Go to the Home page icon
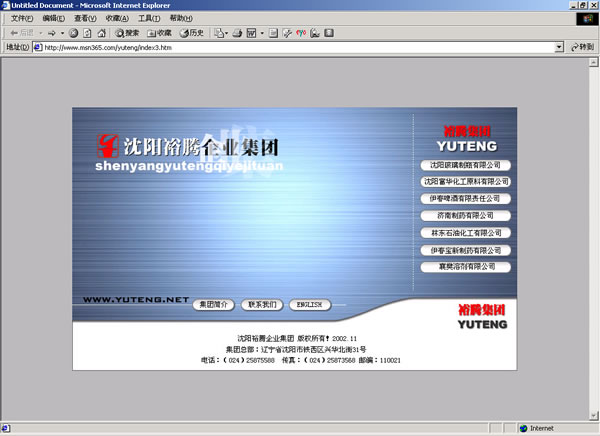This screenshot has height=436, width=600. (x=101, y=33)
